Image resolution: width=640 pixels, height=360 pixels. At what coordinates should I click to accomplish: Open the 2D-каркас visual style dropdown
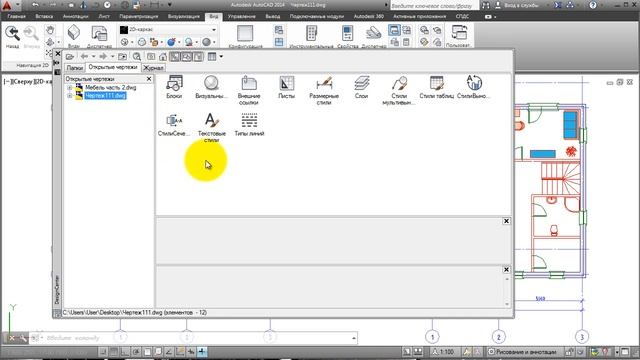[x=214, y=30]
